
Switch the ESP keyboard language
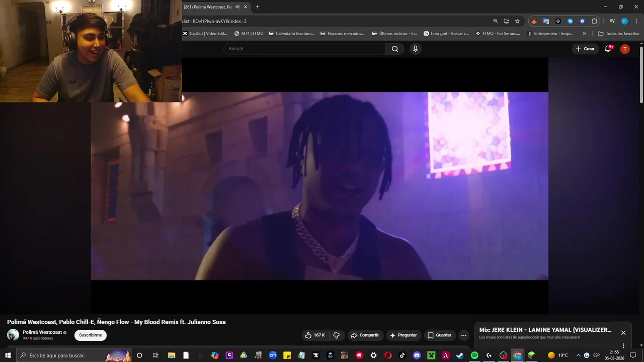[x=597, y=355]
